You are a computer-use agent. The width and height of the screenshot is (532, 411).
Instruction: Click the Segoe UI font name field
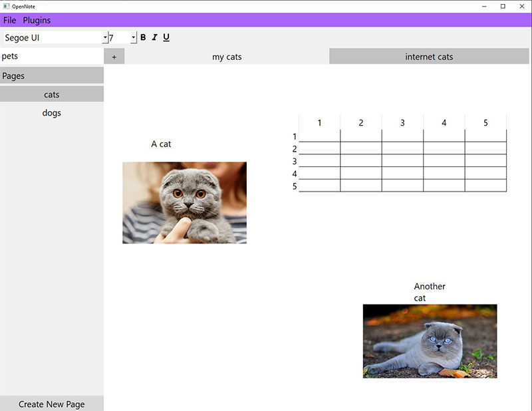53,37
